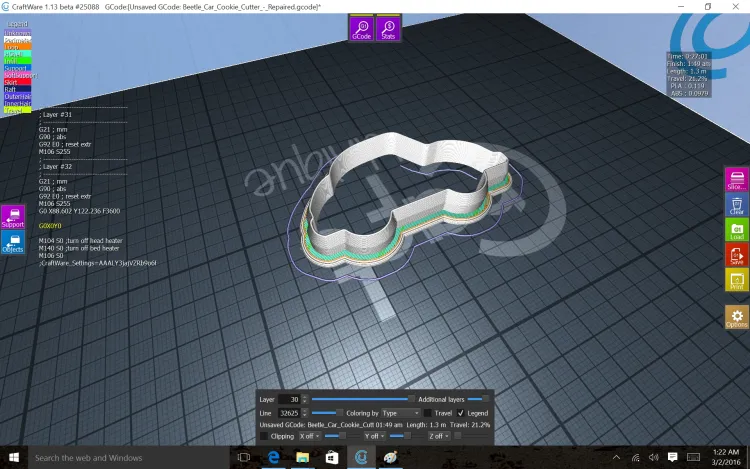Screen dimensions: 750x469
Task: Click the yellow Print button
Action: pos(737,280)
